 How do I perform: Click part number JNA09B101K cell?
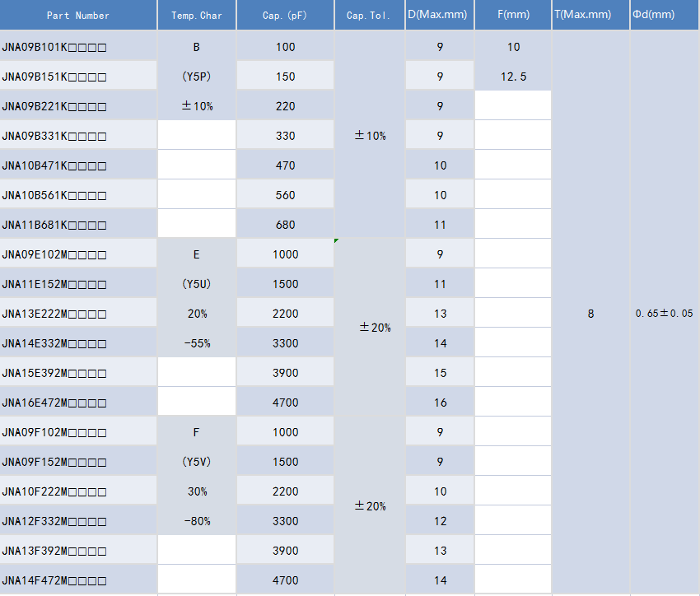point(78,47)
